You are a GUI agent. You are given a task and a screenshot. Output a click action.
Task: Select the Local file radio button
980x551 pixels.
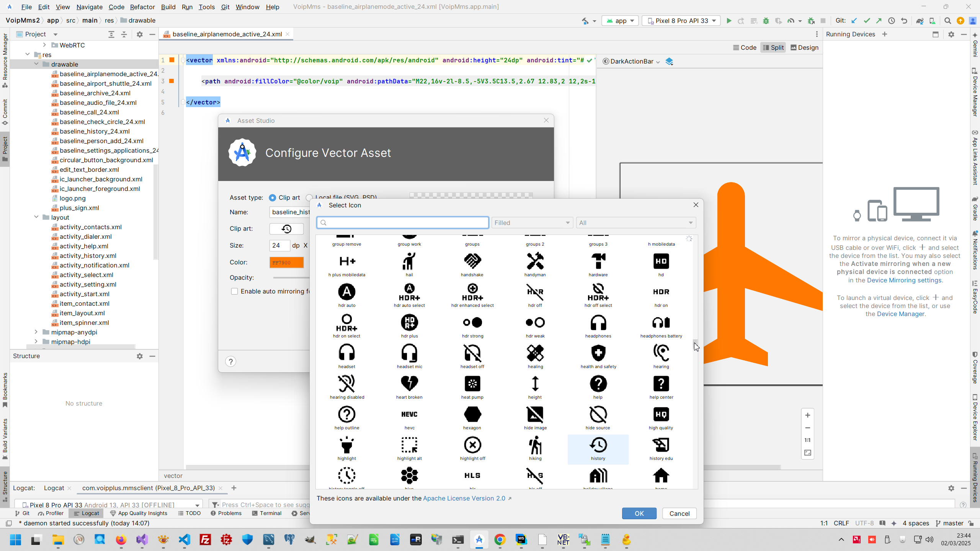(x=309, y=198)
